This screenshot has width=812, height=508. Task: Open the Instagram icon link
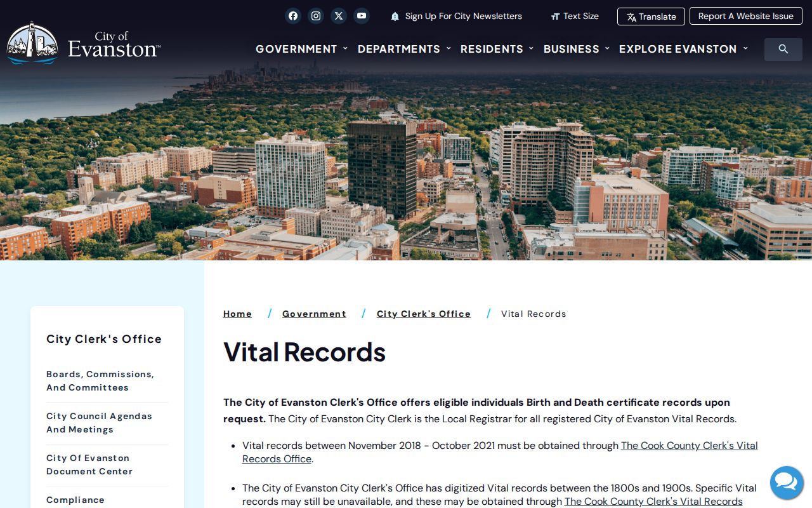[316, 16]
